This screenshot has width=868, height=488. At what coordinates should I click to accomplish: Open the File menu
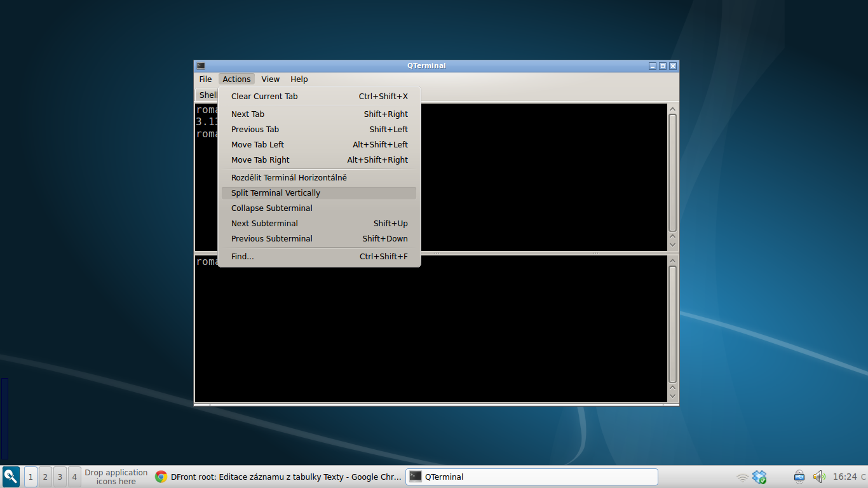pyautogui.click(x=205, y=79)
